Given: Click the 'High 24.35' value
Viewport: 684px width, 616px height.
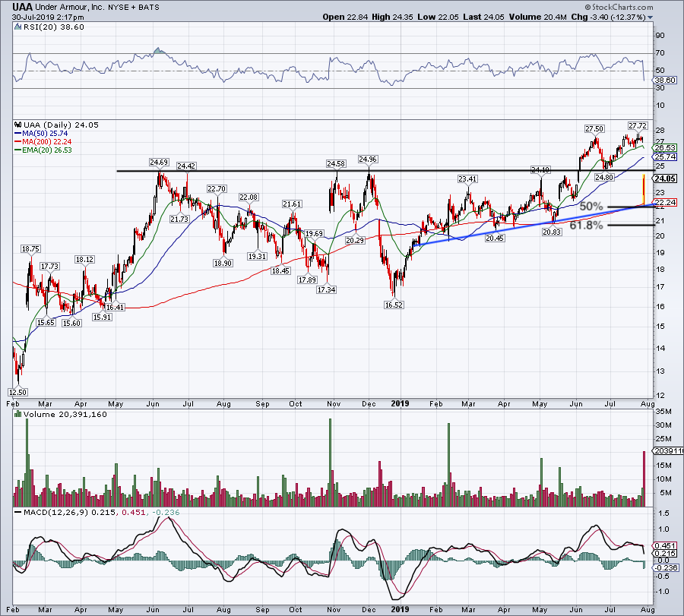Looking at the screenshot, I should (x=392, y=17).
